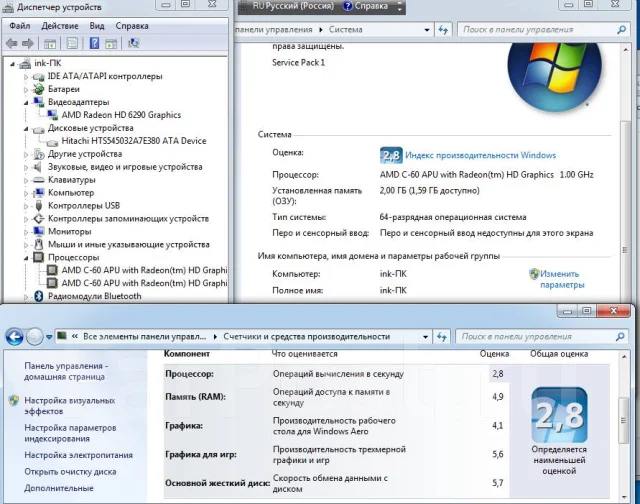Click the Видеоадаптеры category icon

pos(38,102)
